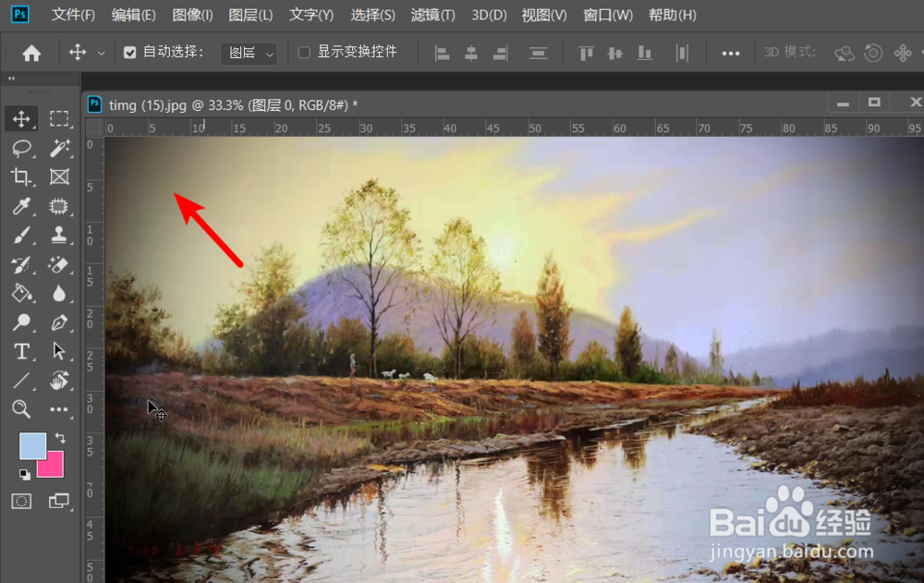
Task: Select the Magic Wand tool
Action: tap(59, 148)
